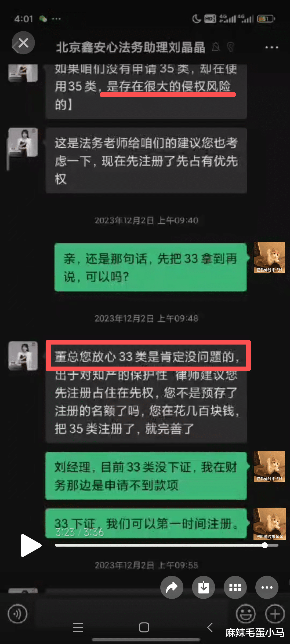Tap the green message "33下证"

[x=146, y=523]
